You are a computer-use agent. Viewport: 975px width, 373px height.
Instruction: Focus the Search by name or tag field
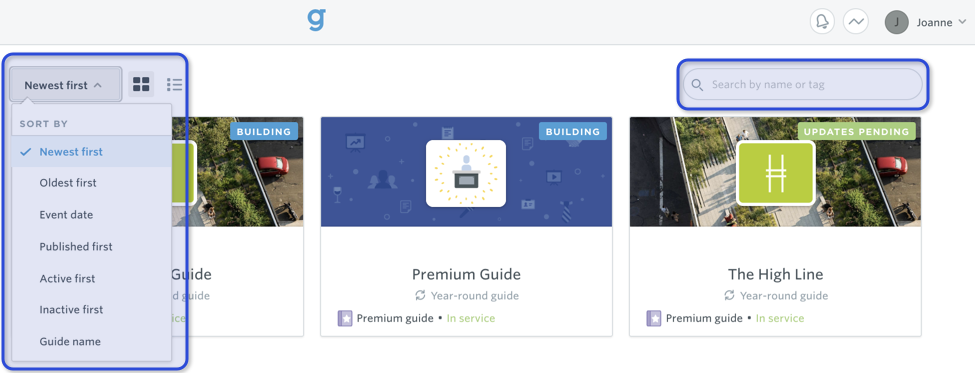(803, 85)
